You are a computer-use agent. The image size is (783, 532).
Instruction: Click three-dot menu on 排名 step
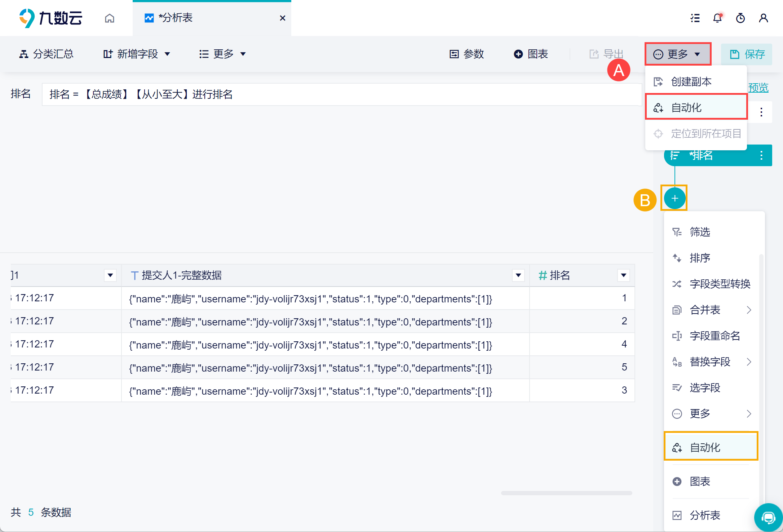tap(761, 155)
